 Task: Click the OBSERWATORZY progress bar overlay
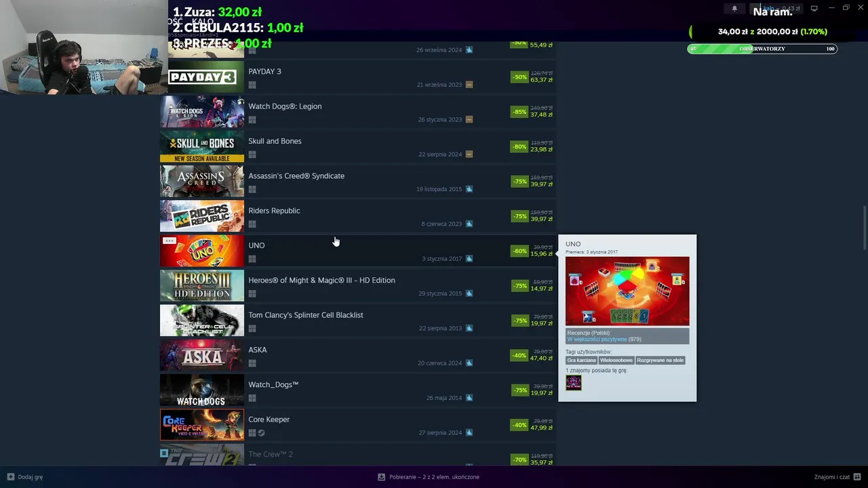762,49
